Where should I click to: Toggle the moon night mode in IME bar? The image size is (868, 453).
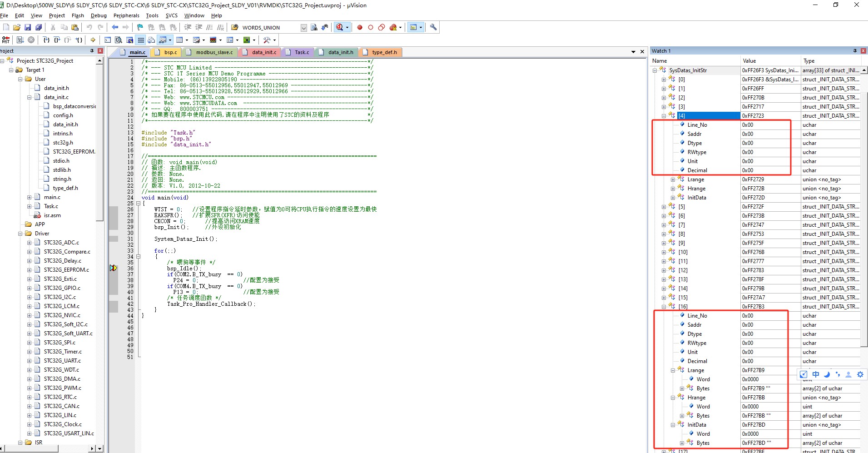827,374
